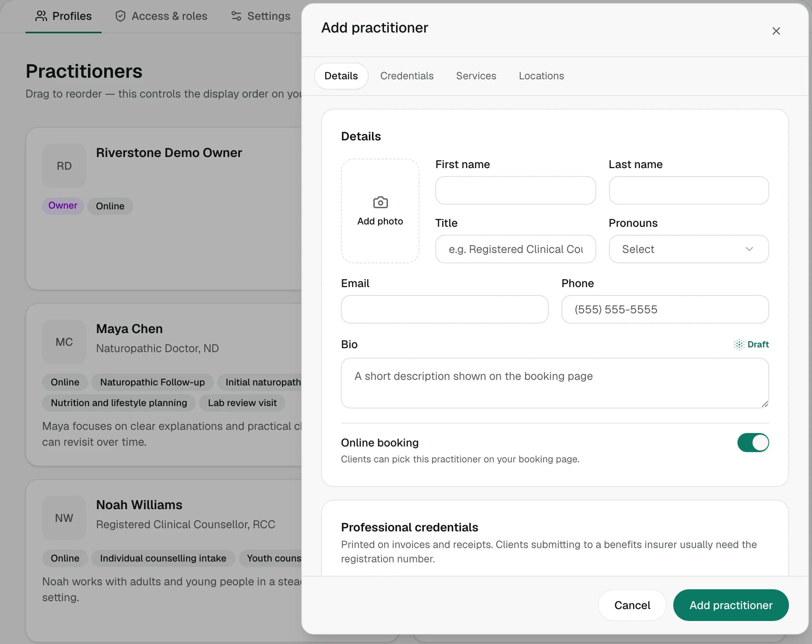The width and height of the screenshot is (812, 644).
Task: Click the Title input field
Action: pyautogui.click(x=515, y=249)
